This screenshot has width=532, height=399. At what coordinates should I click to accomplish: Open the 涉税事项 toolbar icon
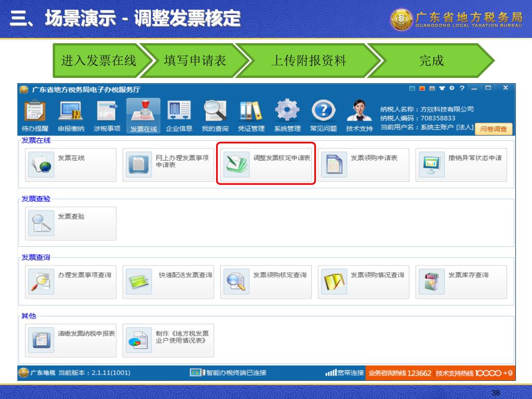(107, 116)
